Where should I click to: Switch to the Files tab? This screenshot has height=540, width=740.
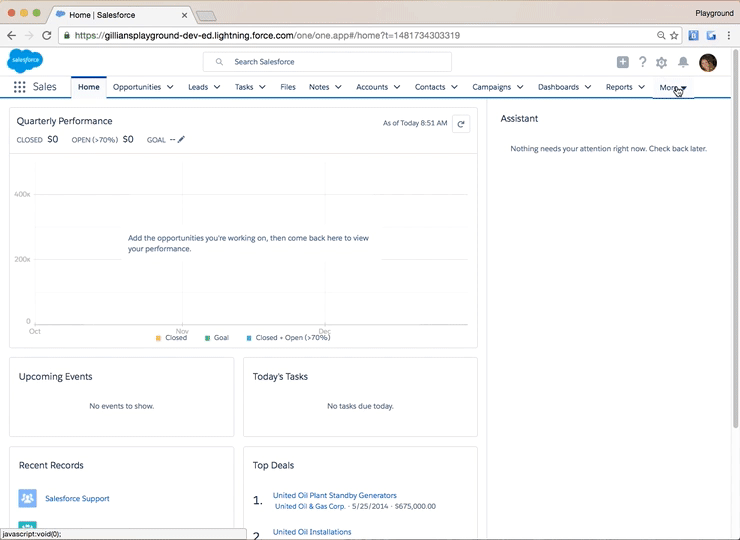pyautogui.click(x=288, y=87)
